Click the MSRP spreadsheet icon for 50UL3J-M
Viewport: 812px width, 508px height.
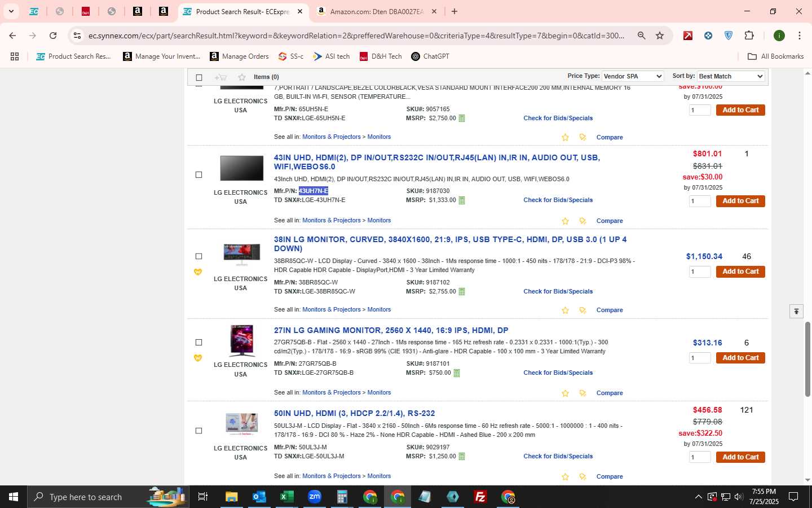tap(462, 457)
